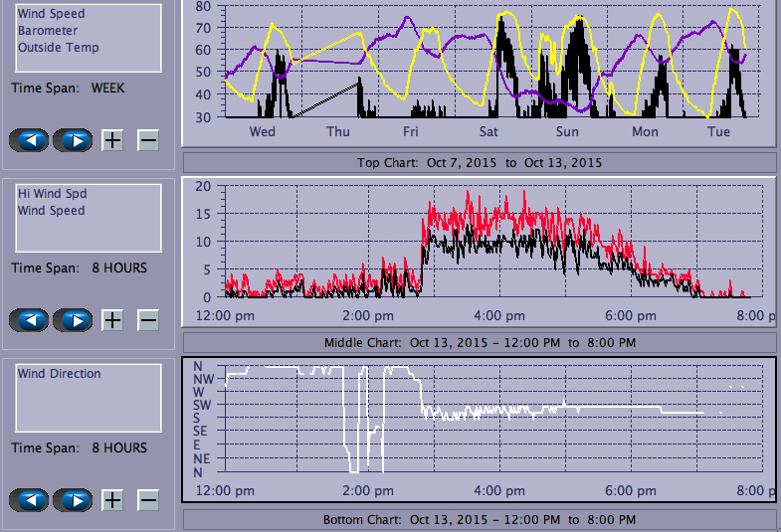Click the forward arrow for the top chart
The width and height of the screenshot is (781, 532).
(73, 140)
